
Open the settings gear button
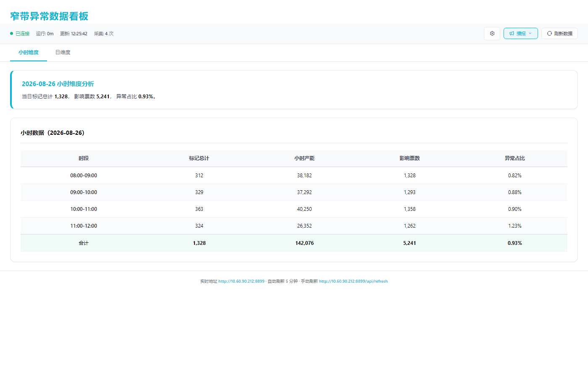click(492, 34)
